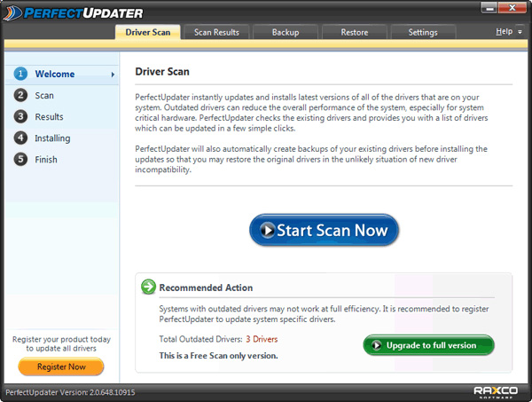Switch to the Driver Scan tab
This screenshot has width=532, height=402.
click(147, 32)
